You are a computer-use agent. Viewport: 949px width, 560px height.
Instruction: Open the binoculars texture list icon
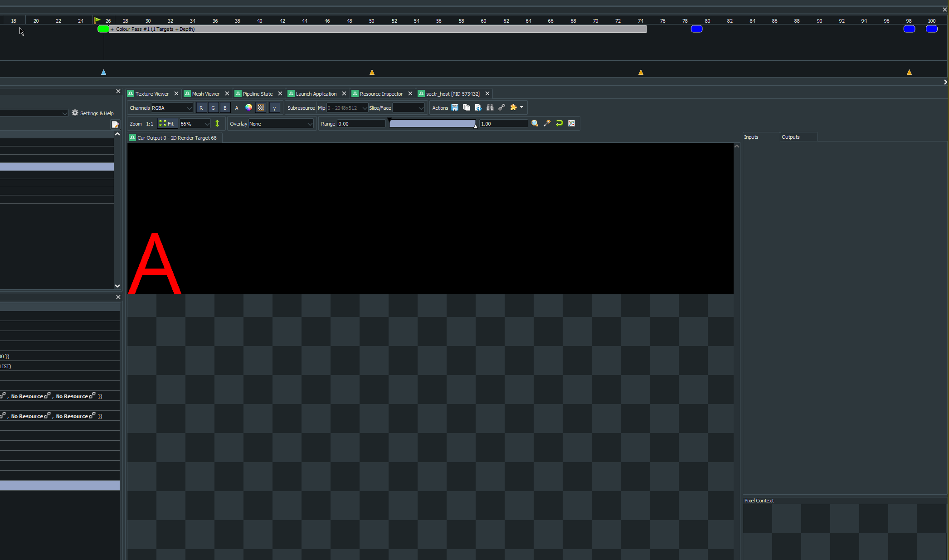tap(490, 107)
